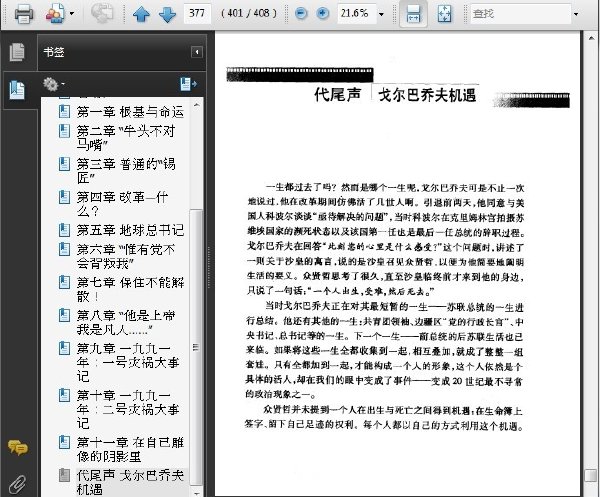Zoom in with the plus button
This screenshot has height=497, width=600.
(x=323, y=13)
